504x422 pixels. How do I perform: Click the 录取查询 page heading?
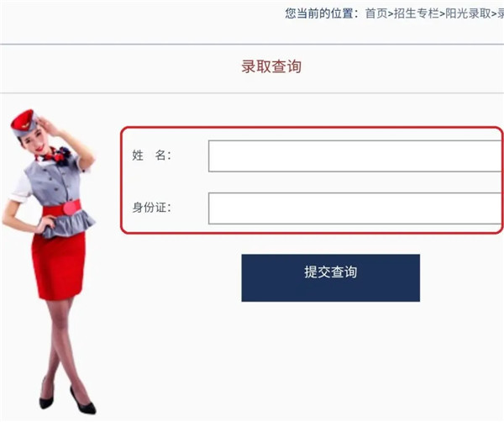(x=271, y=66)
